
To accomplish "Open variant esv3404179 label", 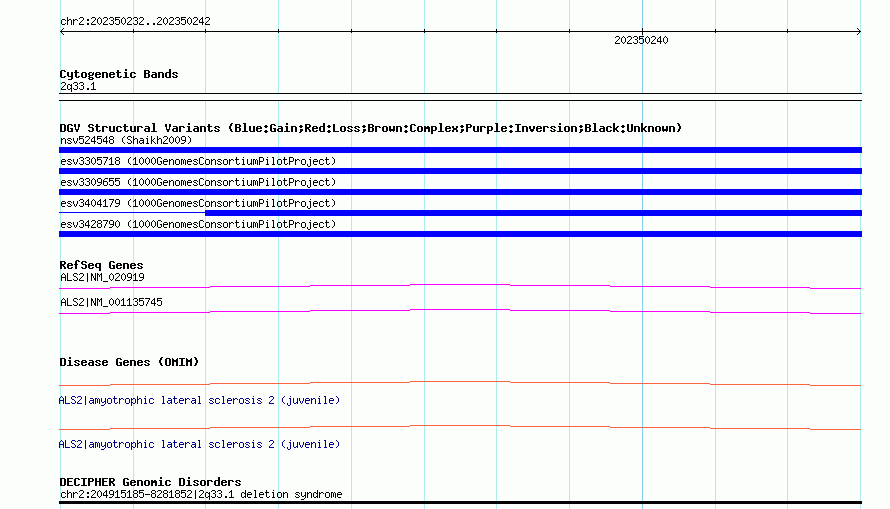I will (198, 203).
